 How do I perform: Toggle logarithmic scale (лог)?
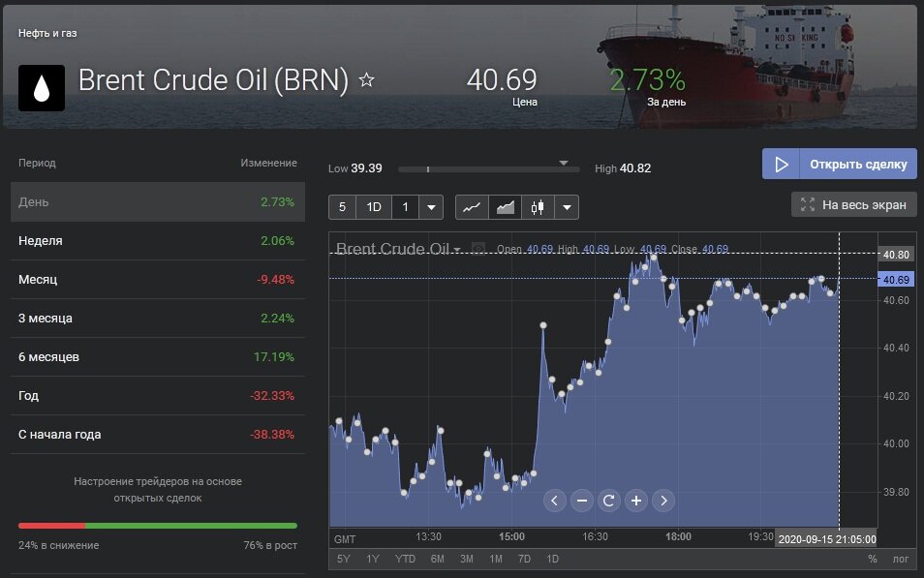pos(901,560)
